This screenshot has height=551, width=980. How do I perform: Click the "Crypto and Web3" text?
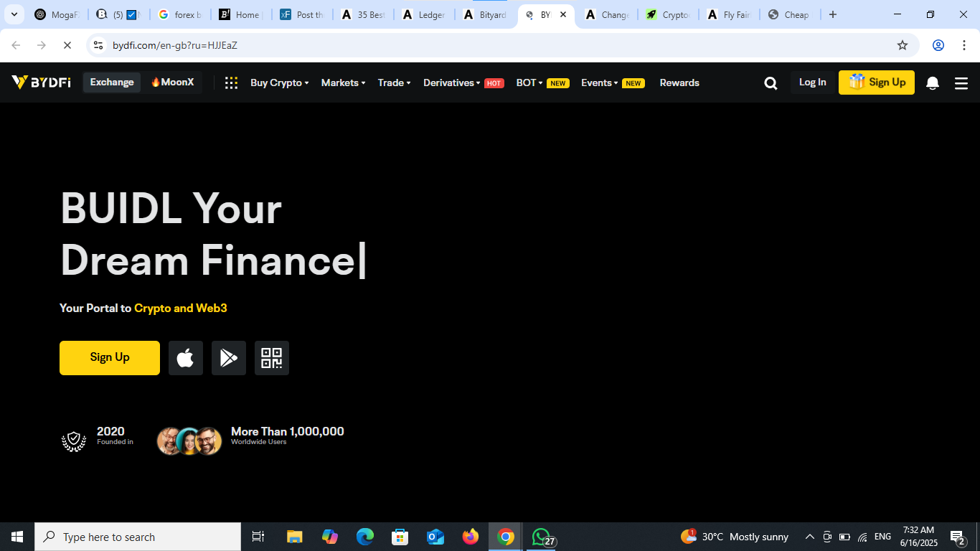[x=181, y=308]
